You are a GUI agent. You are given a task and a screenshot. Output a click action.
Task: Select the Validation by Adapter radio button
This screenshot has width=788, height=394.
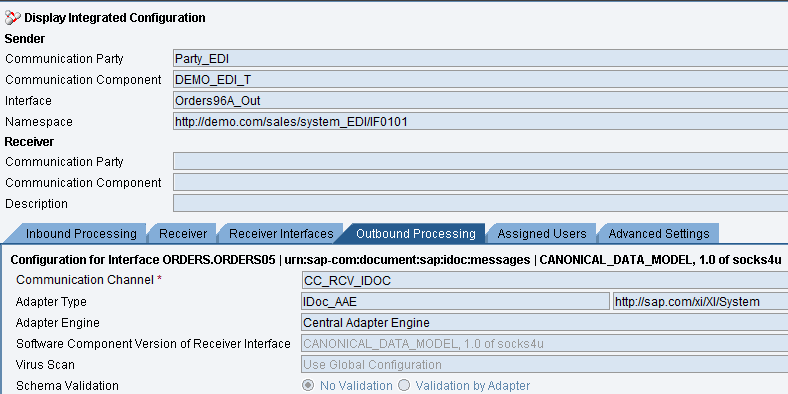(404, 385)
